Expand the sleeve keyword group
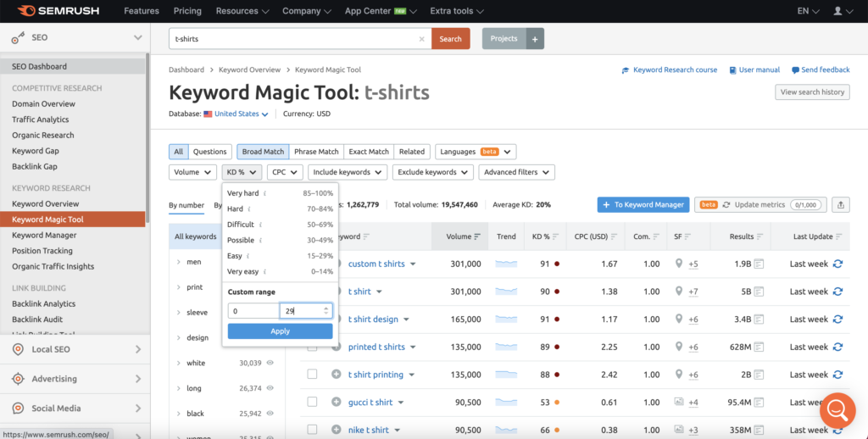The height and width of the screenshot is (439, 868). [x=178, y=312]
